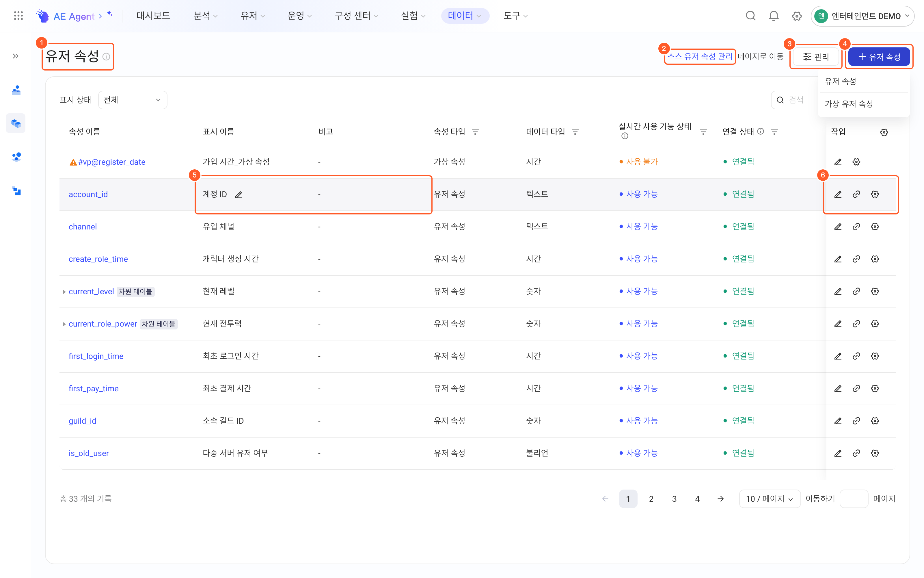Open settings gear for create_role_time row
The image size is (924, 578).
tap(875, 259)
